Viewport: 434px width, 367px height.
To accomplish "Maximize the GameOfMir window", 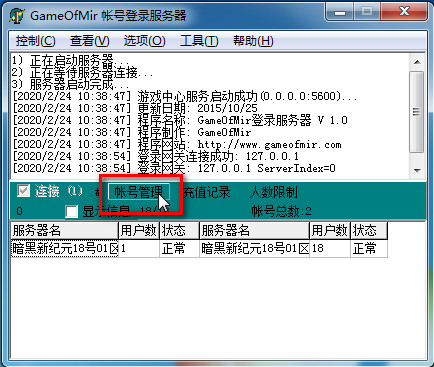I will (x=367, y=12).
